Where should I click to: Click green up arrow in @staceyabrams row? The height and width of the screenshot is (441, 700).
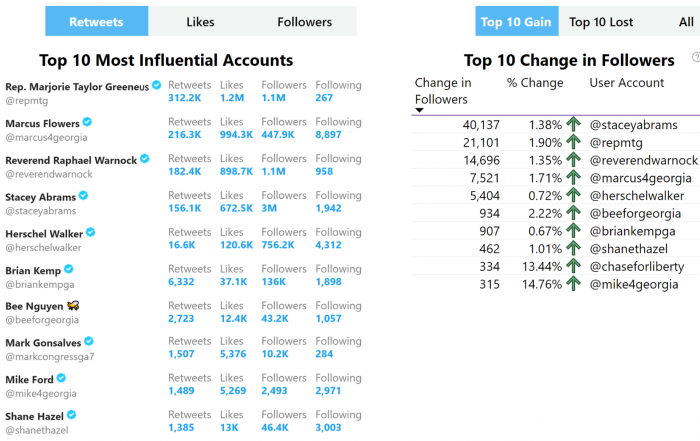pos(573,124)
